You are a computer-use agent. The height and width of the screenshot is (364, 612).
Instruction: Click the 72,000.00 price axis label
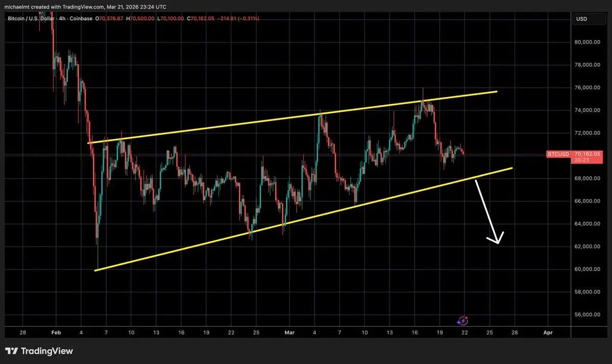587,133
